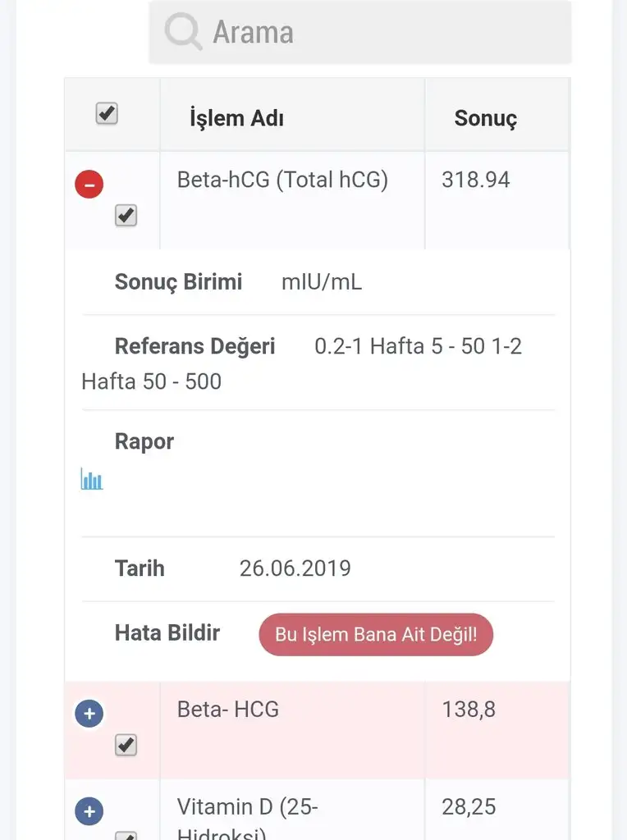Click the 318.94 result value
The height and width of the screenshot is (840, 627).
[476, 180]
